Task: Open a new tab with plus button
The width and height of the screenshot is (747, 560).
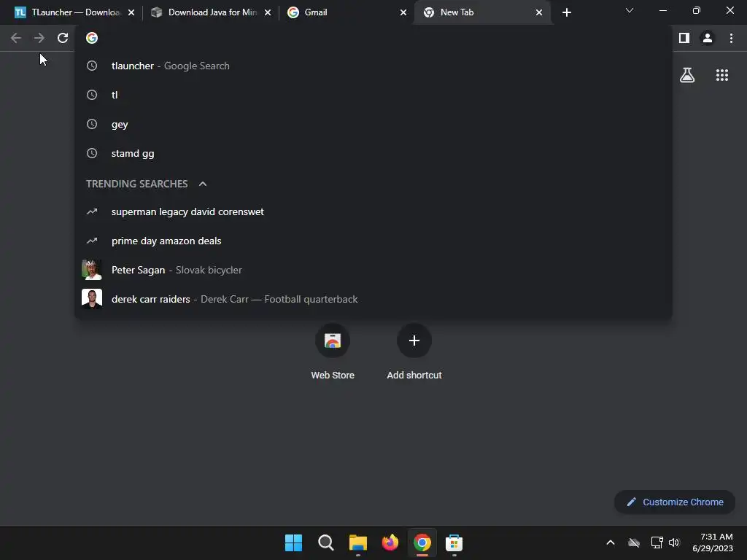Action: point(566,12)
